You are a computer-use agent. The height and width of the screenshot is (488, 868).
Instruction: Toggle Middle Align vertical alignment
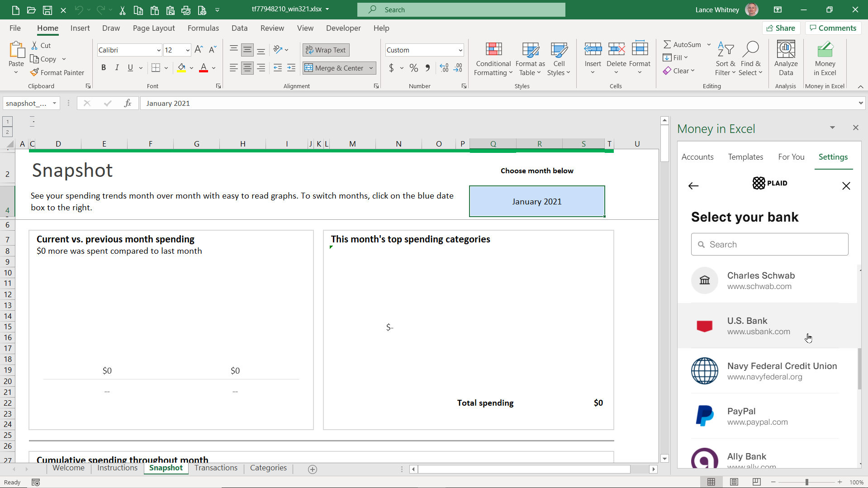point(247,50)
